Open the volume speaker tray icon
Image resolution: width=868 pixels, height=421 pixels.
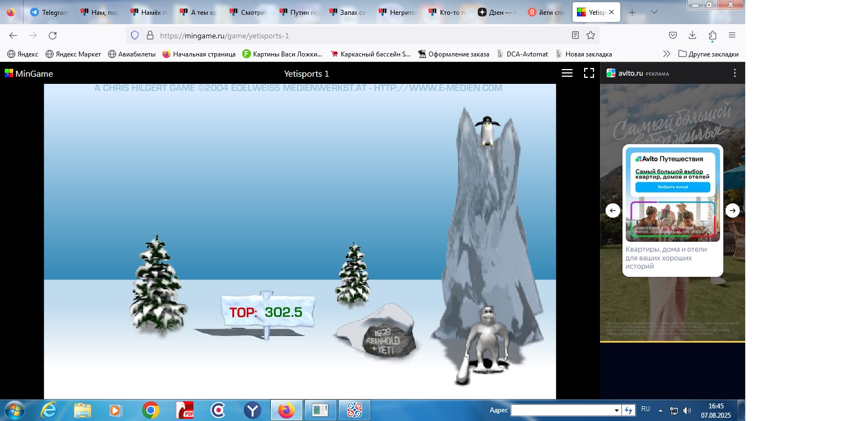(687, 411)
